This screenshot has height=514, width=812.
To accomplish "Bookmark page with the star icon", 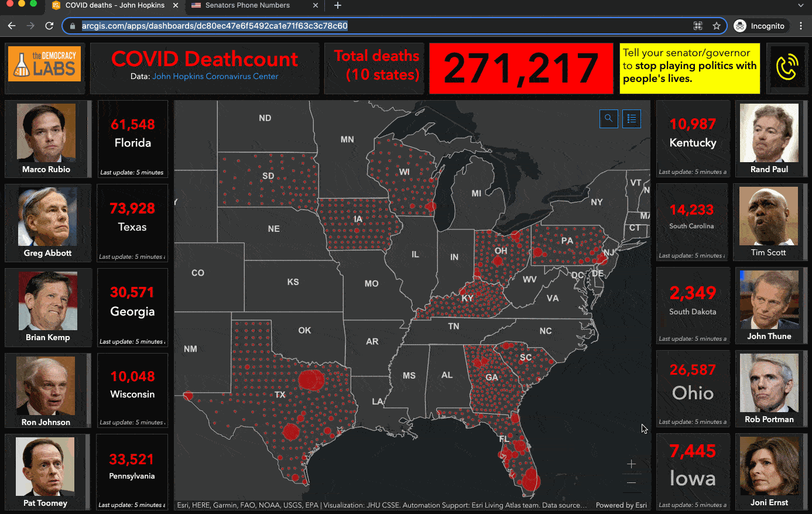I will [716, 26].
